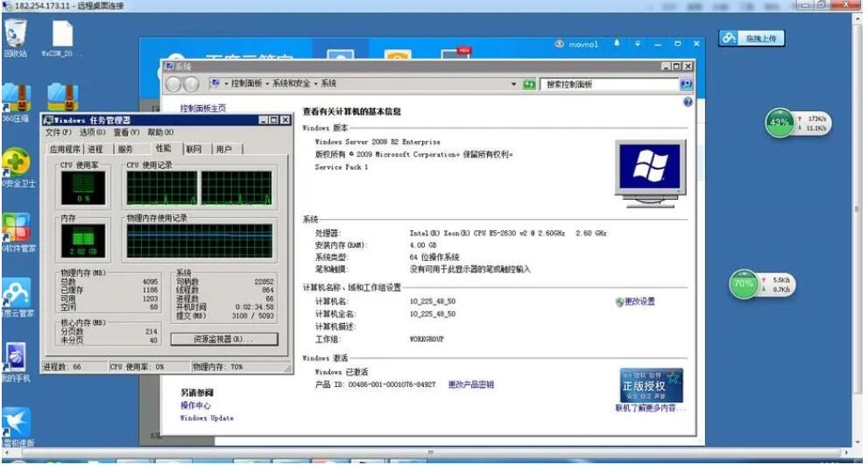This screenshot has height=465, width=868.
Task: Click the 拖拽上传 drag-upload widget
Action: point(752,39)
